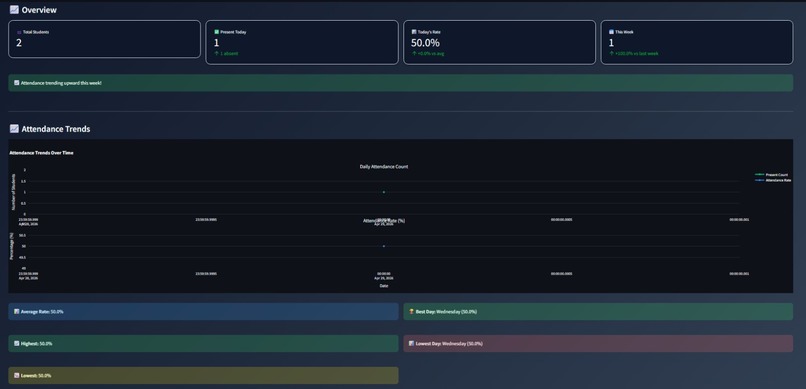Click the Present Today label

point(233,32)
